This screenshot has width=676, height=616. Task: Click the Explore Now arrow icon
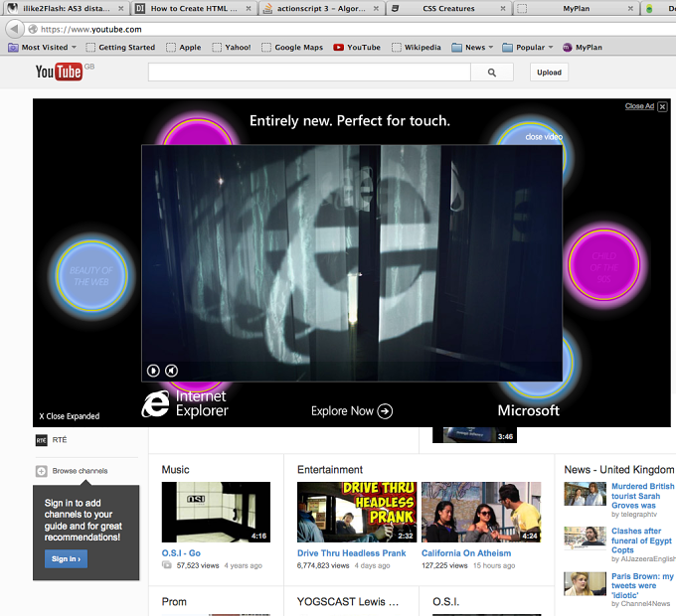[385, 411]
